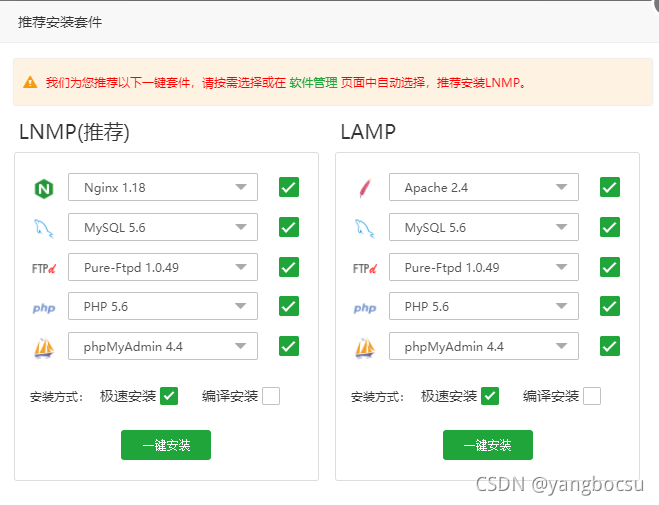Open the Nginx 1.18 version dropdown

pyautogui.click(x=163, y=187)
